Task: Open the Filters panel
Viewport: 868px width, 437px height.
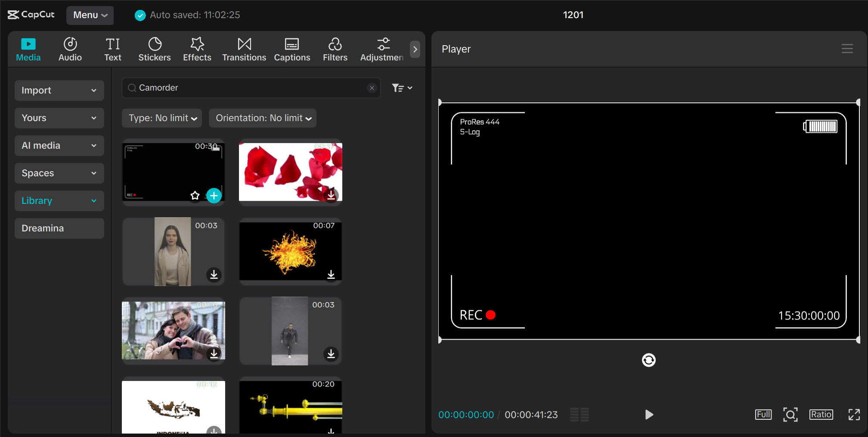Action: click(x=335, y=48)
